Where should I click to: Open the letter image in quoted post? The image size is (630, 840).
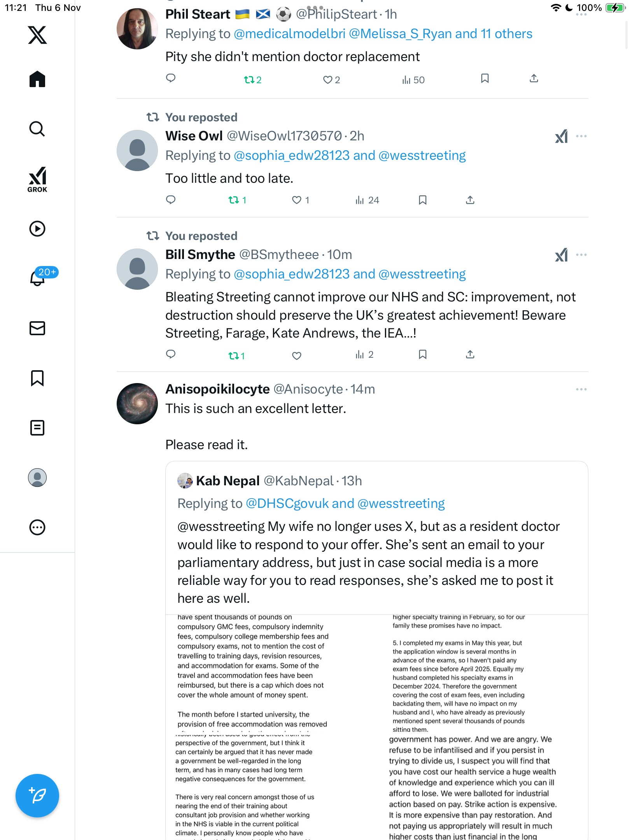[x=376, y=727]
